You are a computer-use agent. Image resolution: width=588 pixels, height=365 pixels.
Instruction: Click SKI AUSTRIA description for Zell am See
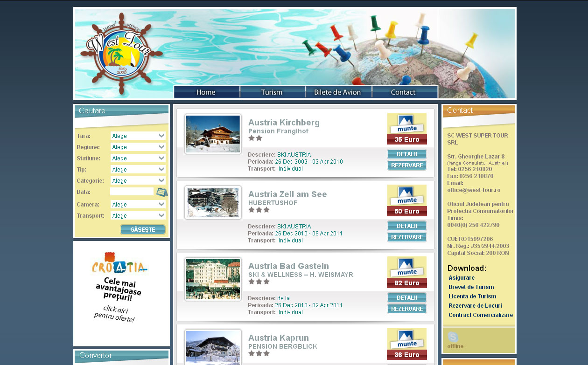point(294,227)
